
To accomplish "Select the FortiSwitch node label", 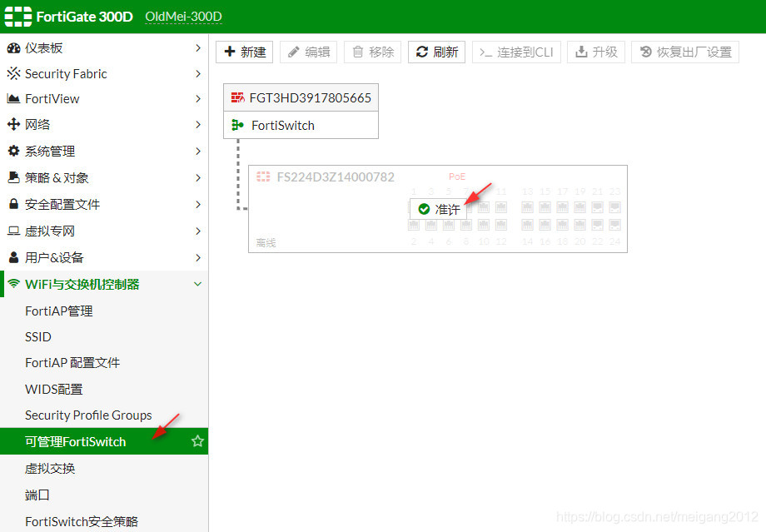I will (283, 125).
